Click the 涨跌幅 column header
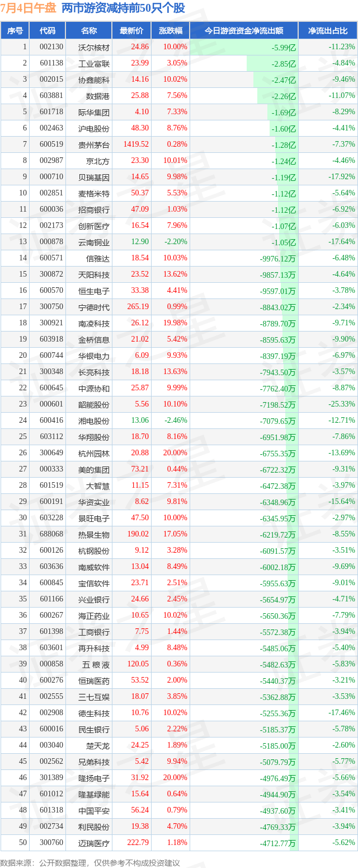 (171, 31)
